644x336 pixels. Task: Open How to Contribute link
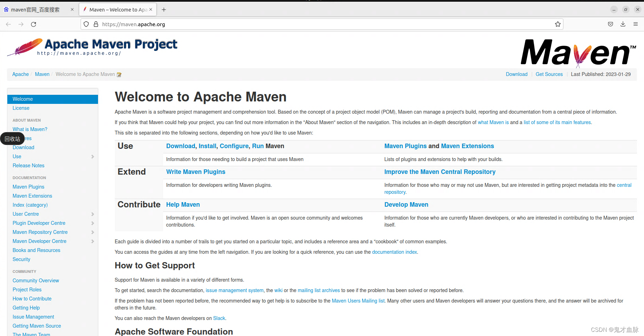point(32,299)
